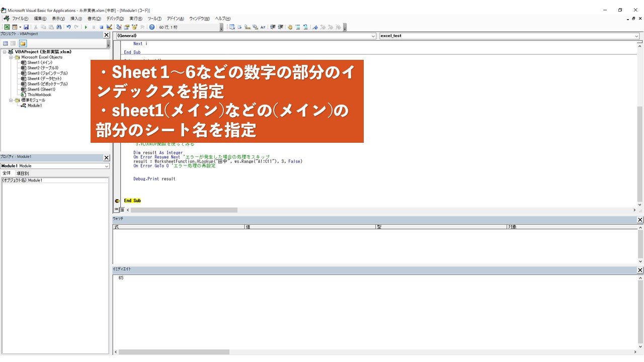Close the イミディエイト immediate window
Viewport: 644px width, 362px height.
point(640,270)
